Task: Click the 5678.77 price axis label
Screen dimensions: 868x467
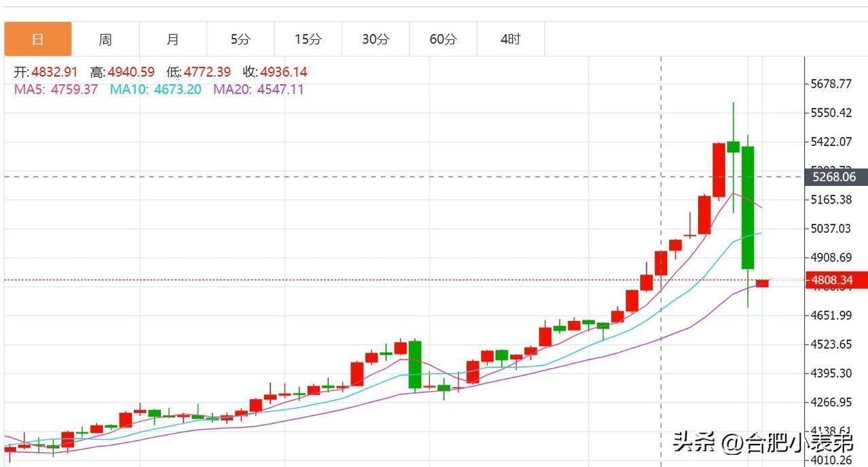Action: tap(831, 84)
